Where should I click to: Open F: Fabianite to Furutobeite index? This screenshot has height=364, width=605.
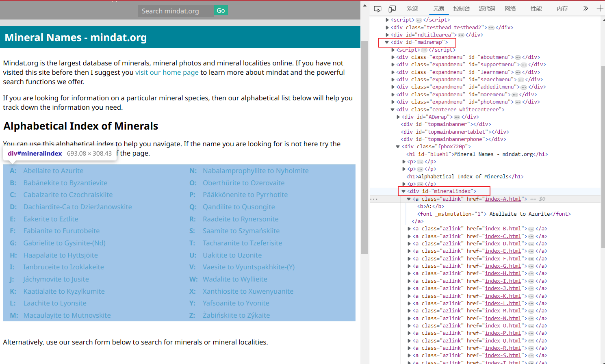pyautogui.click(x=55, y=231)
